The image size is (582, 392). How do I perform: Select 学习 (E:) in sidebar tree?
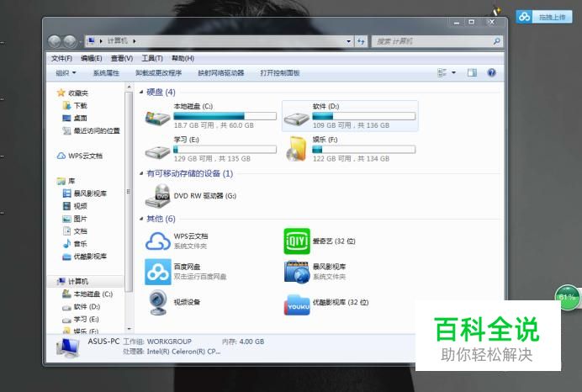(81, 320)
